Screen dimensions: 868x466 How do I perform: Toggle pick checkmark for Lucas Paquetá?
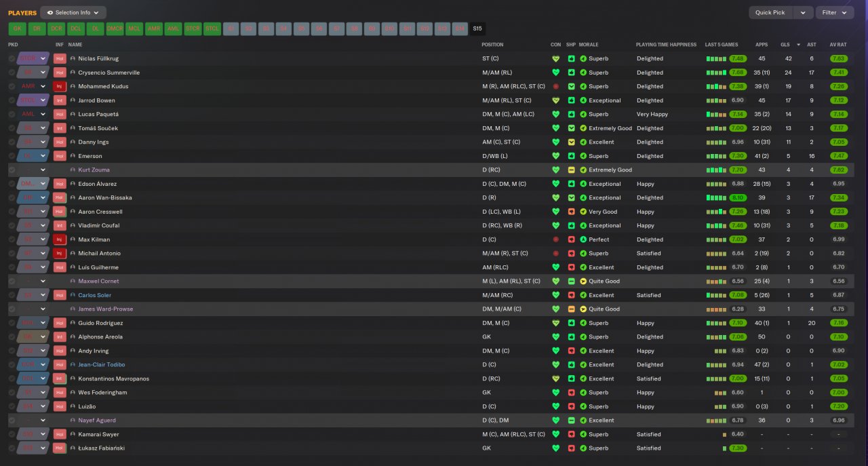(12, 114)
